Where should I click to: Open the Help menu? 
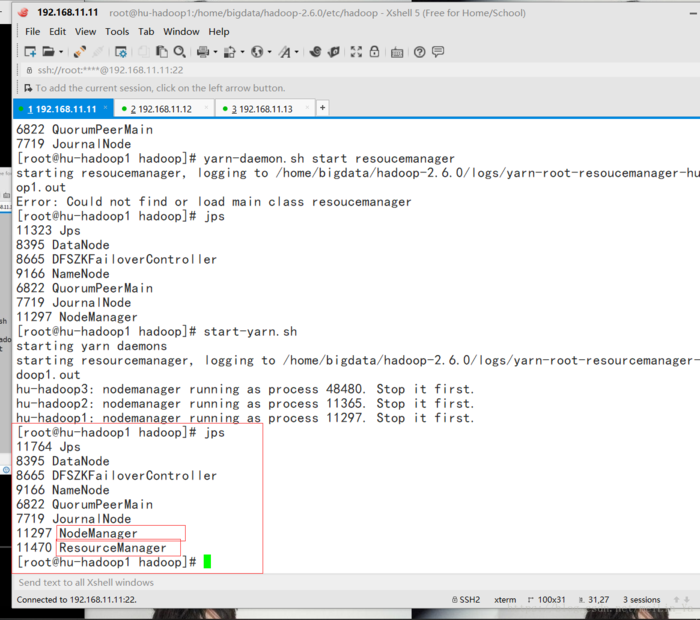[219, 32]
